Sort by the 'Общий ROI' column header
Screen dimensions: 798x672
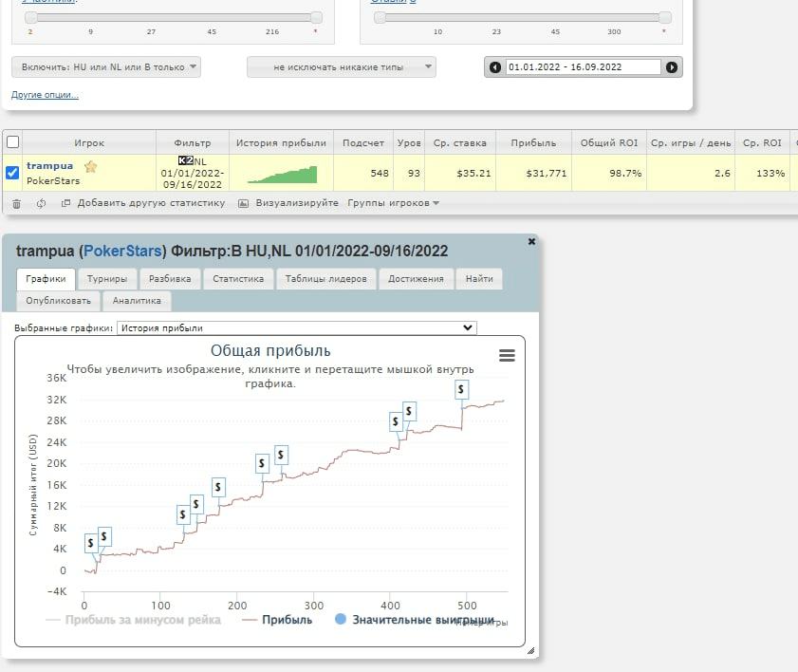[x=609, y=143]
